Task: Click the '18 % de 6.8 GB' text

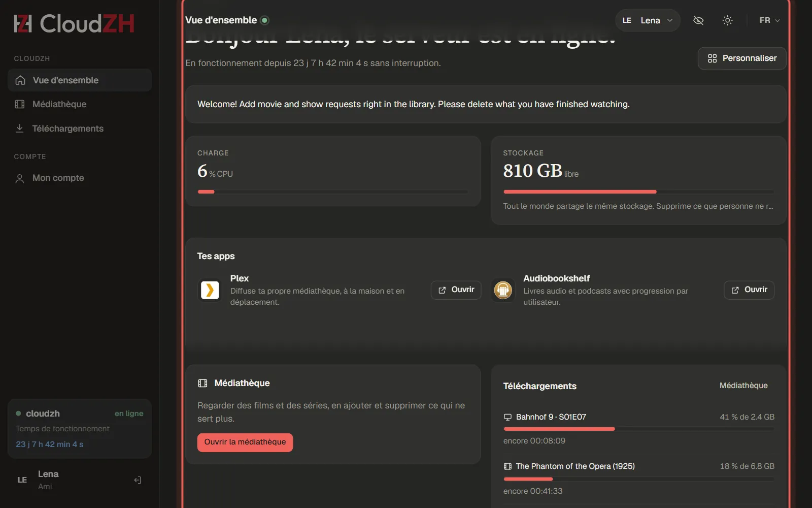Action: tap(747, 466)
